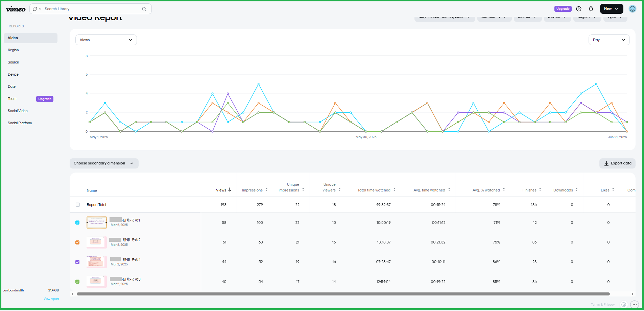This screenshot has height=311, width=644.
Task: Open the notifications bell
Action: pos(591,9)
